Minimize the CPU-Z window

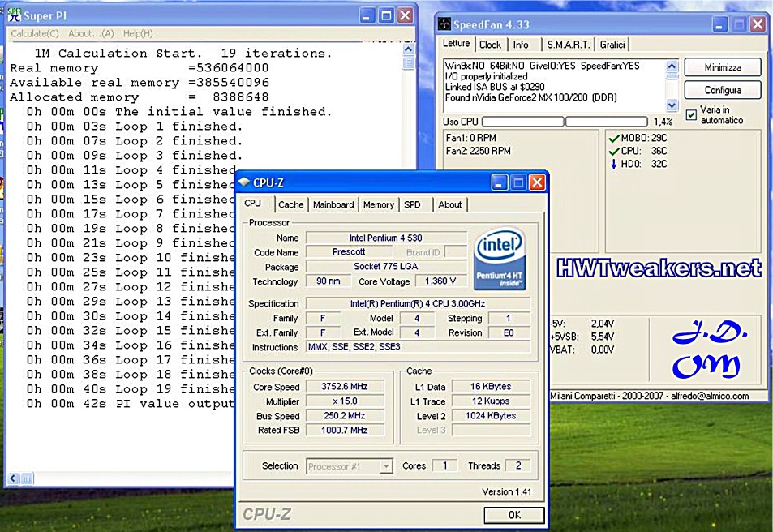[x=499, y=183]
